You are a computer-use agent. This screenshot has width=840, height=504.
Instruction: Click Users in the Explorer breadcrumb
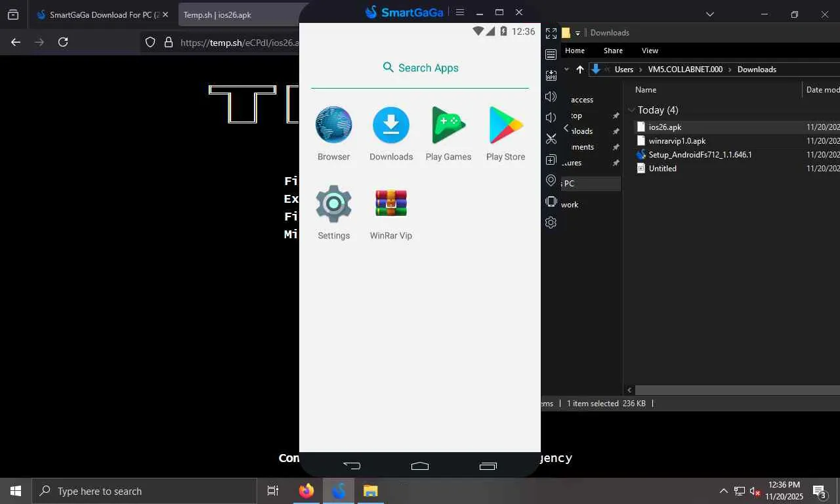click(x=624, y=69)
